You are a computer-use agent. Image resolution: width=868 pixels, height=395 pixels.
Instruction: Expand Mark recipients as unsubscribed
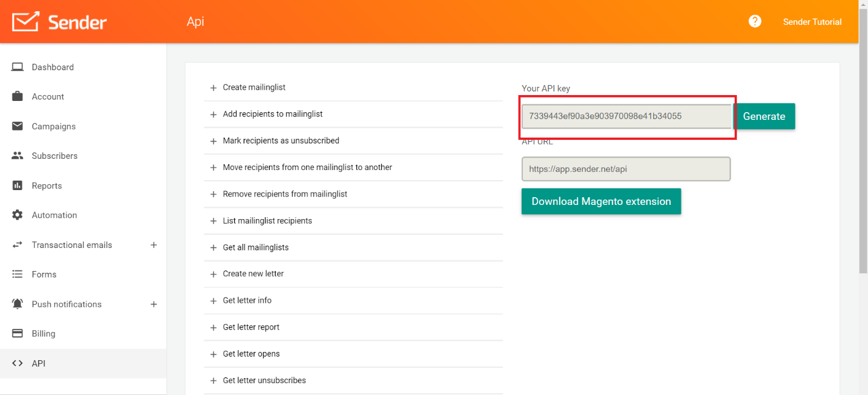coord(353,141)
